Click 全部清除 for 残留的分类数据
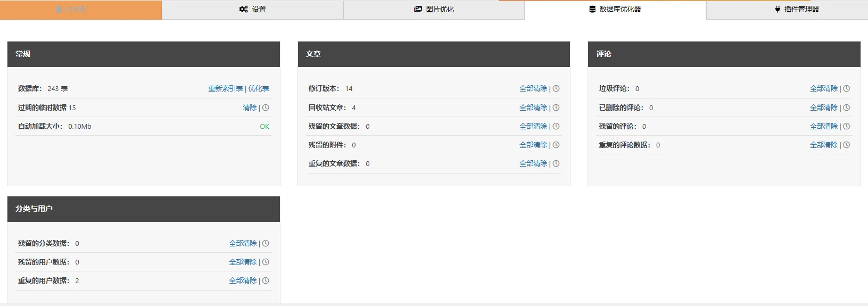Image resolution: width=868 pixels, height=306 pixels. 243,243
